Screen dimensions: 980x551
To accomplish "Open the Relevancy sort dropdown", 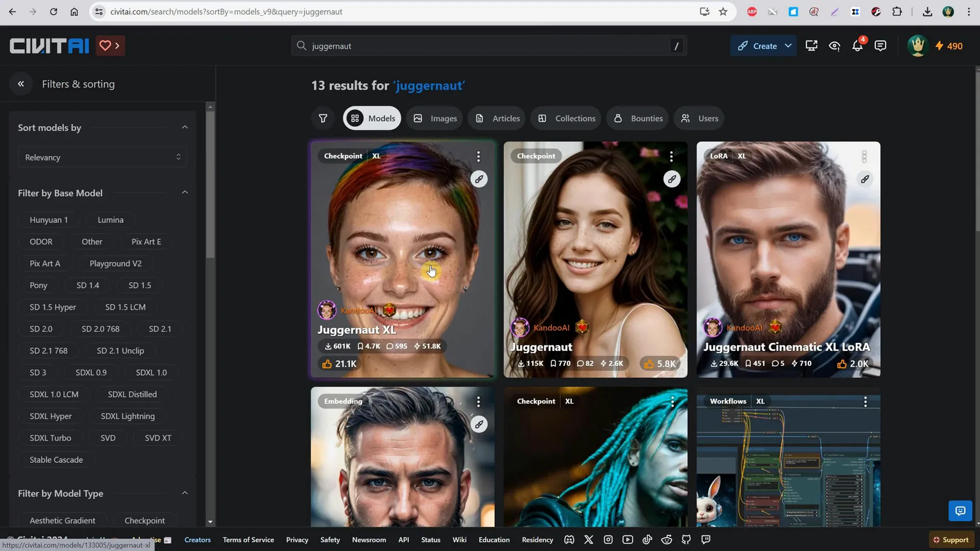I will click(x=102, y=157).
